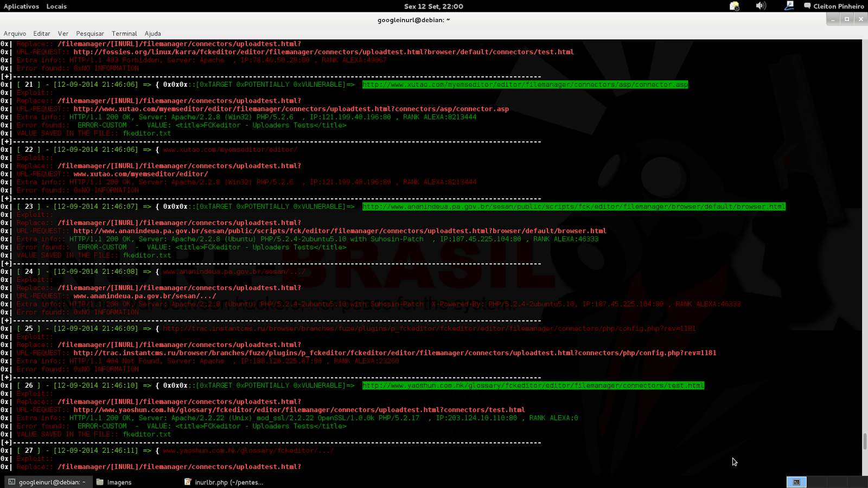Click the address 'IP:203.124.10.110:80'
The width and height of the screenshot is (868, 488).
[x=476, y=418]
